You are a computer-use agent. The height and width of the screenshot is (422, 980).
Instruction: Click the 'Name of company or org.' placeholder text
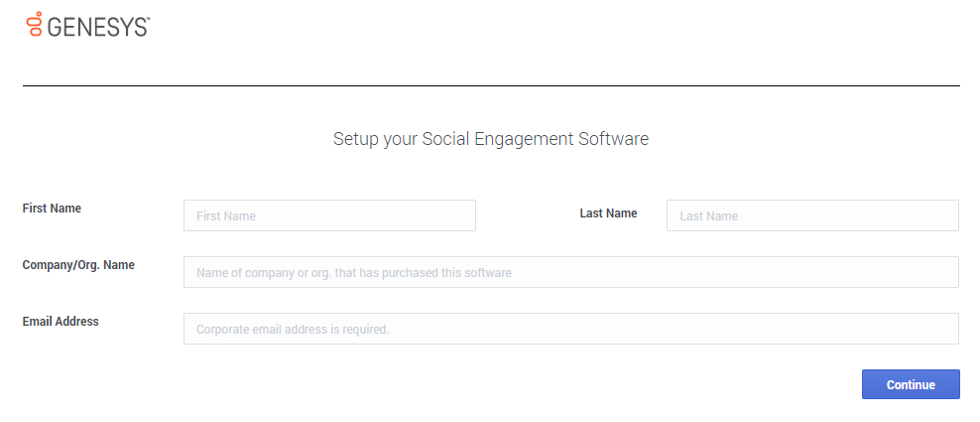point(354,272)
